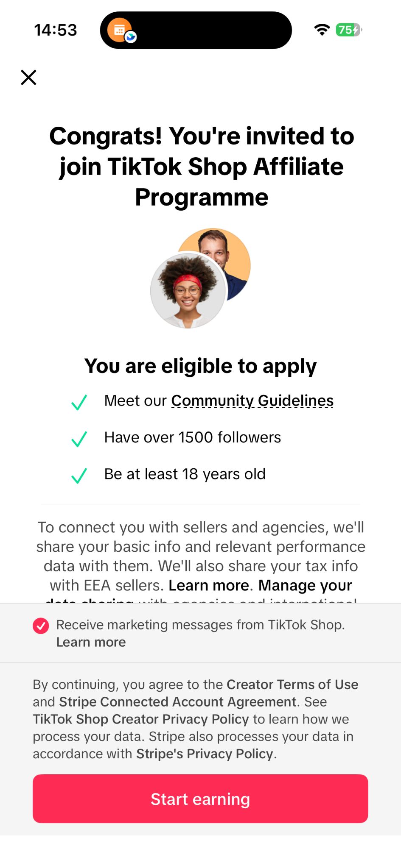This screenshot has width=401, height=868.
Task: Tap the 14:53 clock in status bar
Action: [x=56, y=30]
